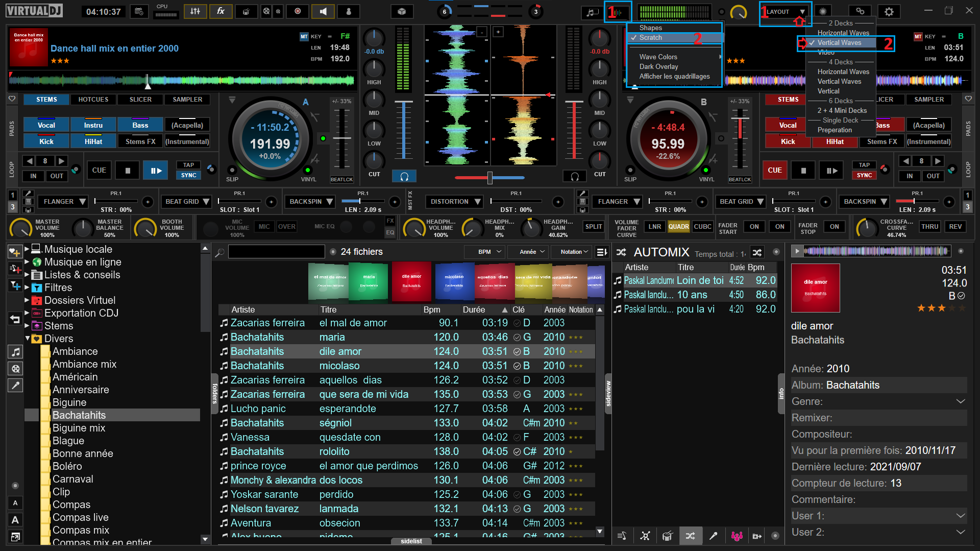The width and height of the screenshot is (980, 551).
Task: Switch right deck pads to SAMPLER tab
Action: (x=929, y=100)
